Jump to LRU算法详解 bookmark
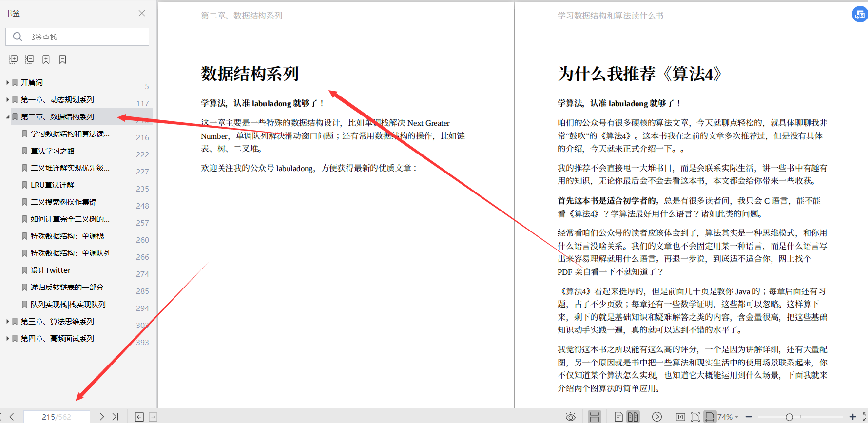 click(53, 185)
